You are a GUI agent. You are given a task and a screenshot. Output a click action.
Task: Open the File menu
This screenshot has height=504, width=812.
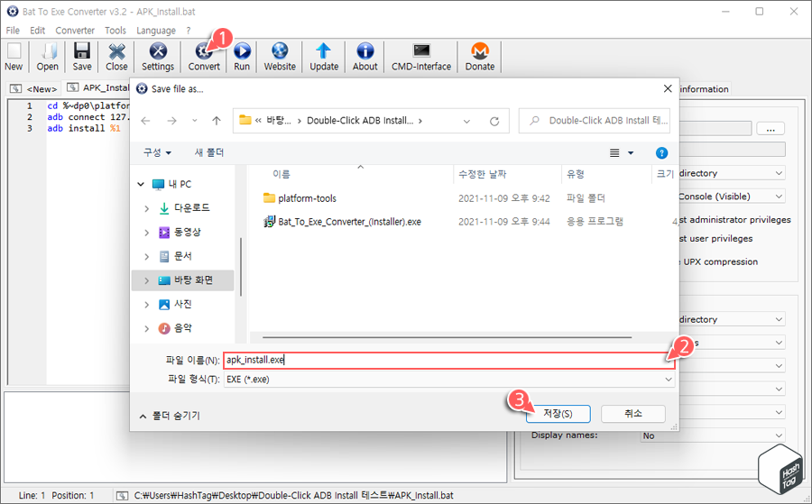[x=13, y=31]
